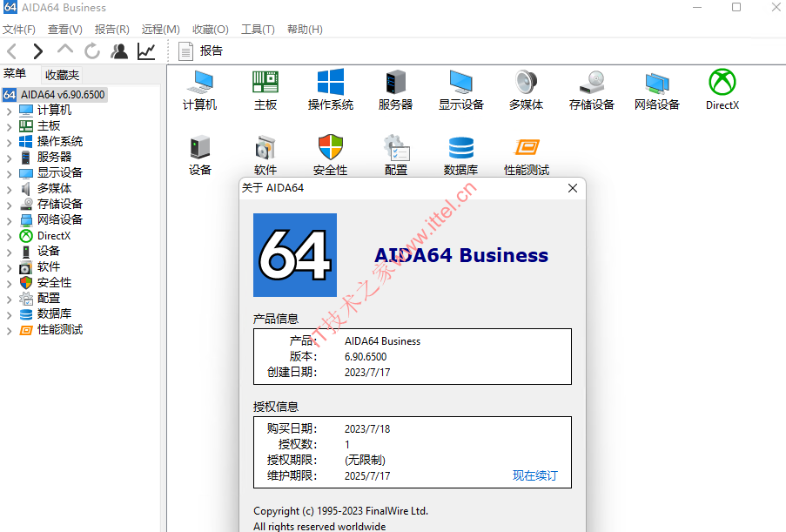Expand the 服务器 tree node
Screen dimensions: 786x532
coord(9,158)
